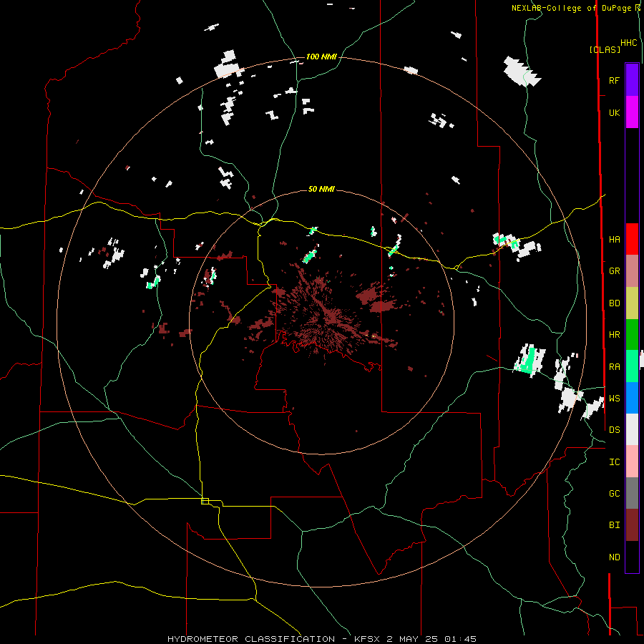644x644 pixels.
Task: Click the HA red legend swatch
Action: 632,239
